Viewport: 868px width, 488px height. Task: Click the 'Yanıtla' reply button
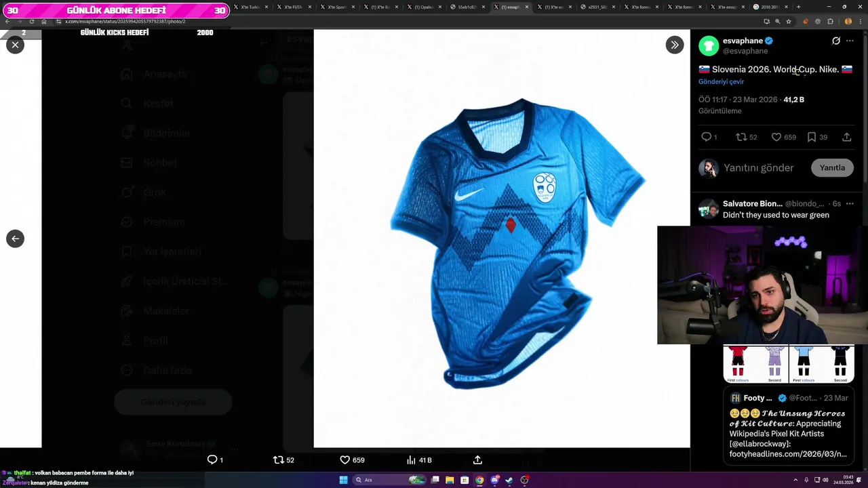(832, 167)
